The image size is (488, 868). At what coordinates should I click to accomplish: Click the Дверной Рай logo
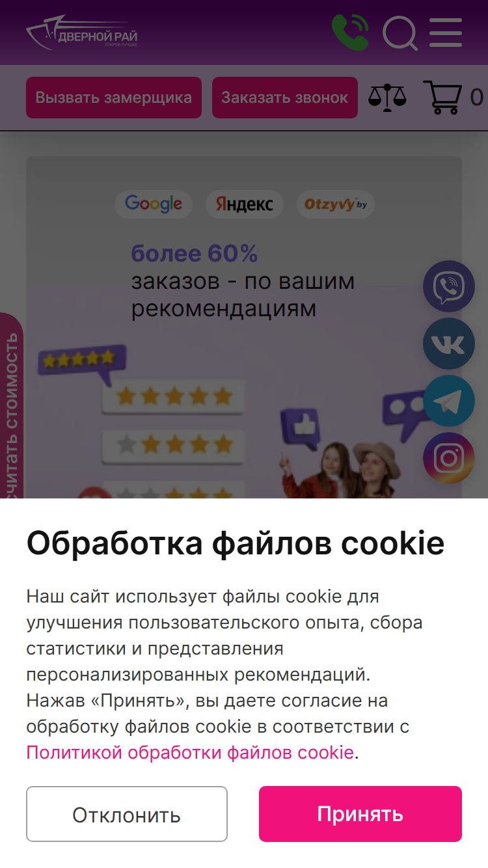[x=82, y=33]
